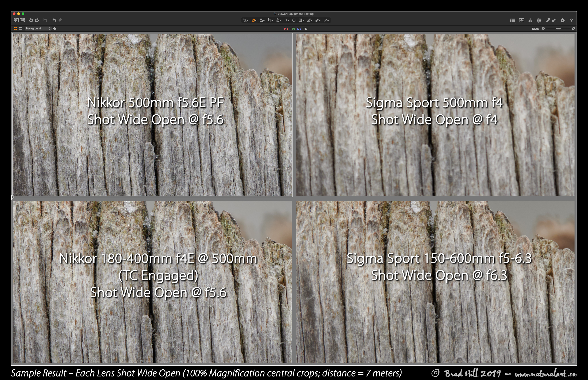Undo the last action

(54, 20)
